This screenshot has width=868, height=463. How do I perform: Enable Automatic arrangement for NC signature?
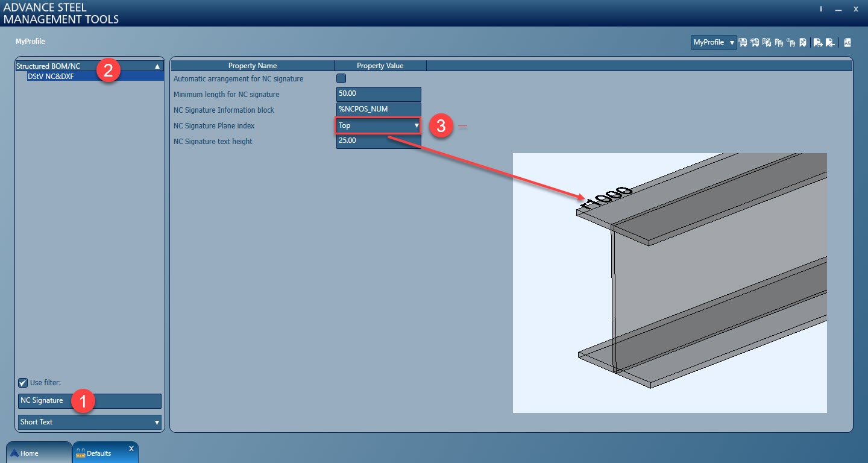341,78
